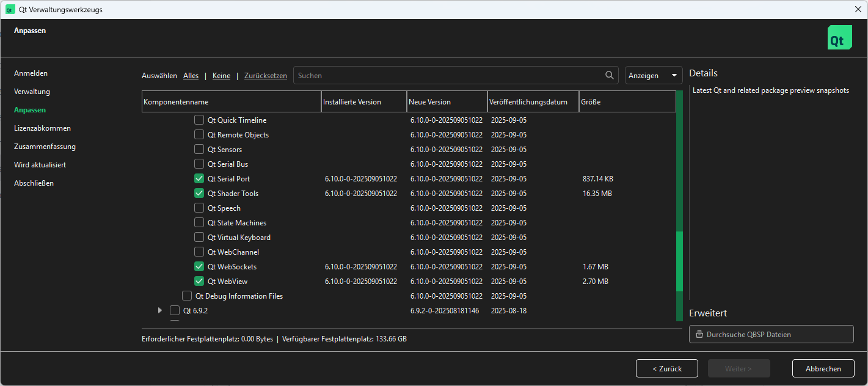The image size is (868, 386).
Task: Select all components with the Alles link
Action: (x=191, y=76)
